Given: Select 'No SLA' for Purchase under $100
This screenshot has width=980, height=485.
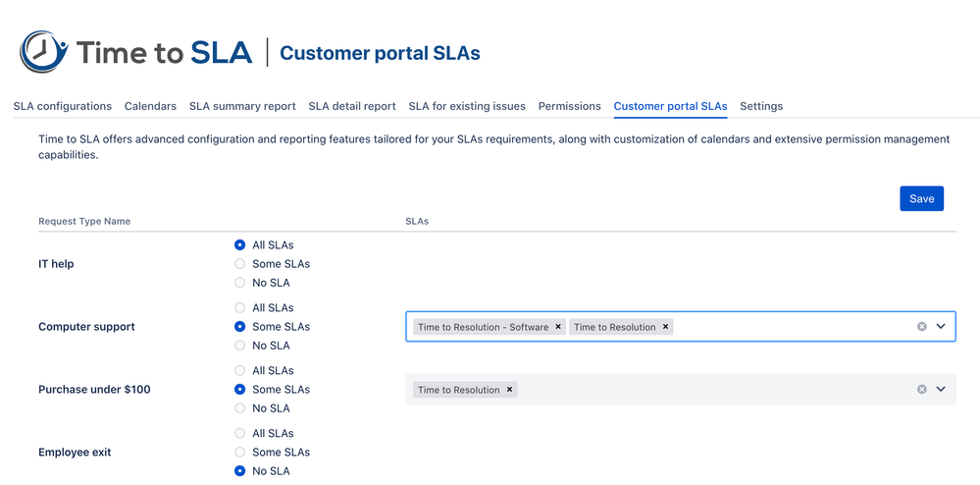Looking at the screenshot, I should point(240,408).
